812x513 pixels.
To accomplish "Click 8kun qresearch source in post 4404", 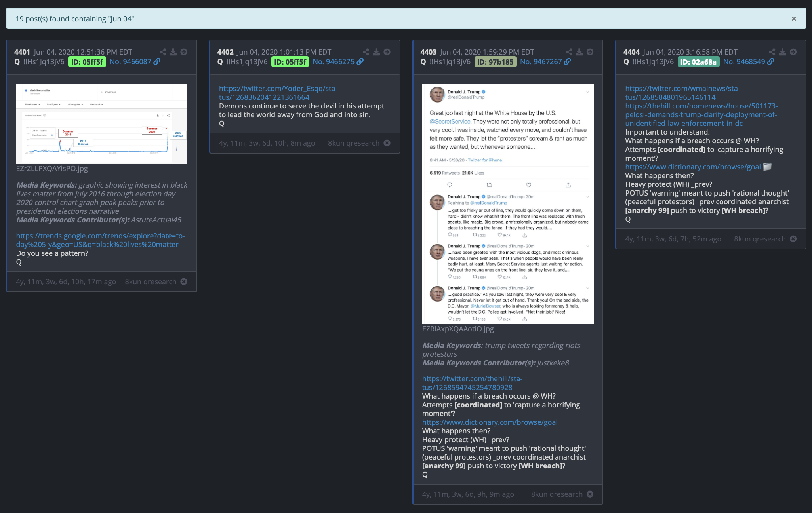I will (x=760, y=239).
